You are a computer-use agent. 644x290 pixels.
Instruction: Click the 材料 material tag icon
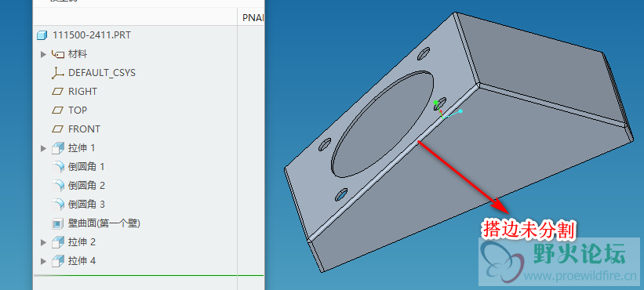pyautogui.click(x=58, y=54)
